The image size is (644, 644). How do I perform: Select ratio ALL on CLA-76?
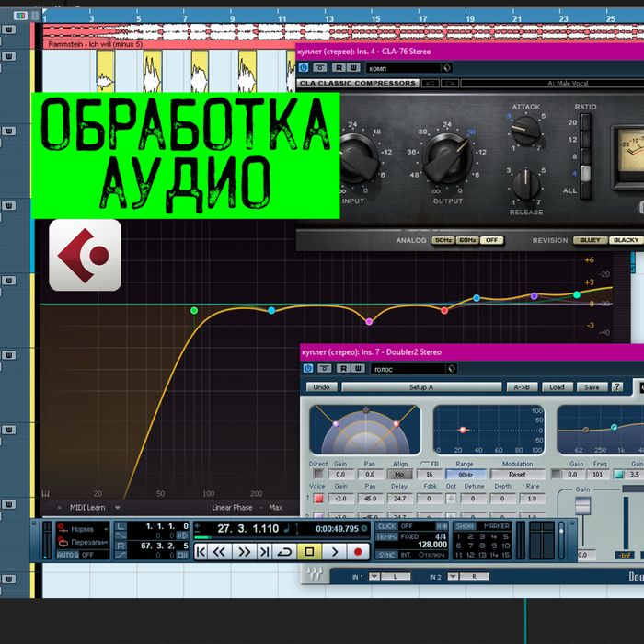coord(585,190)
